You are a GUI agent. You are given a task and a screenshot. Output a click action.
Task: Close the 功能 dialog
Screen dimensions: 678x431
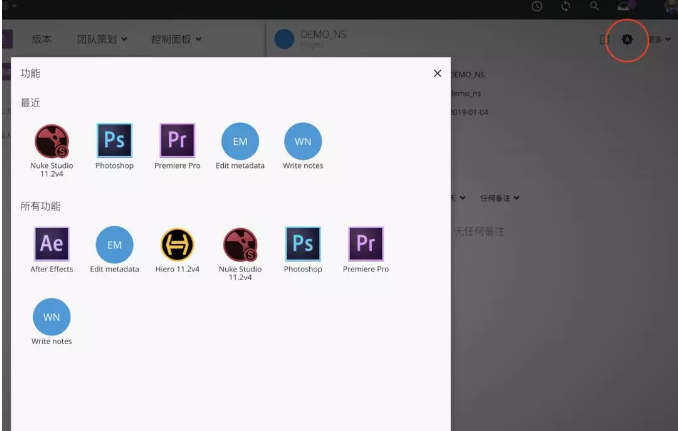pos(438,73)
